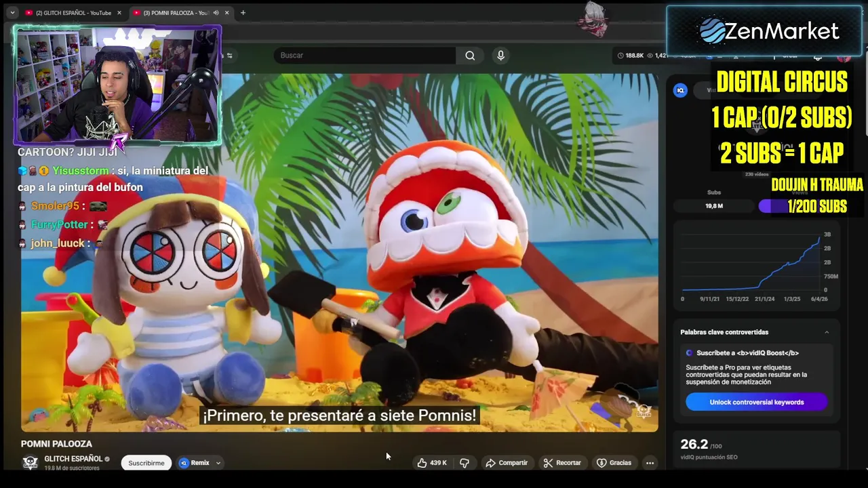The width and height of the screenshot is (868, 488).
Task: Mute the POMNI PALOOZA tab audio icon
Action: 216,12
